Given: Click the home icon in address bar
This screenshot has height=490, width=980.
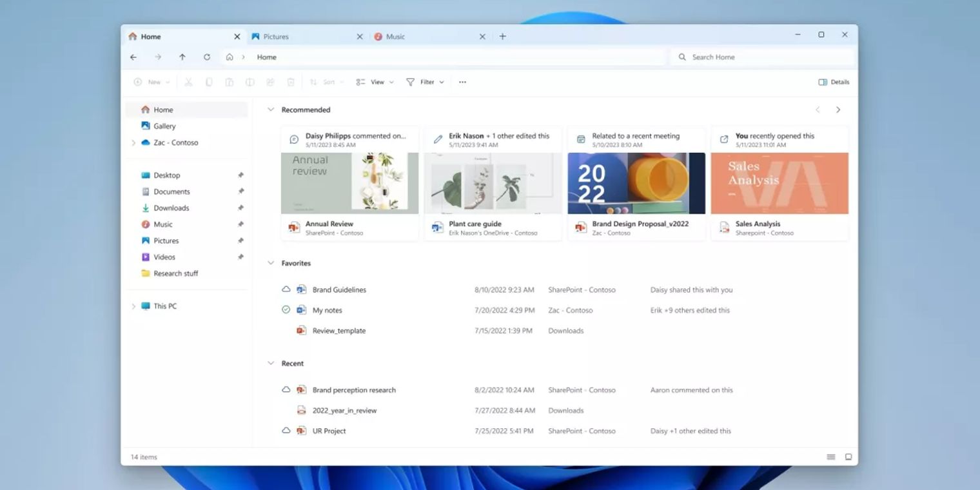Looking at the screenshot, I should 230,57.
